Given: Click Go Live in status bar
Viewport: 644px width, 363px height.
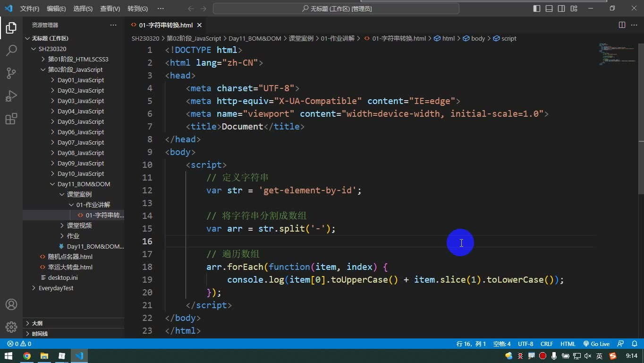Looking at the screenshot, I should [x=596, y=344].
